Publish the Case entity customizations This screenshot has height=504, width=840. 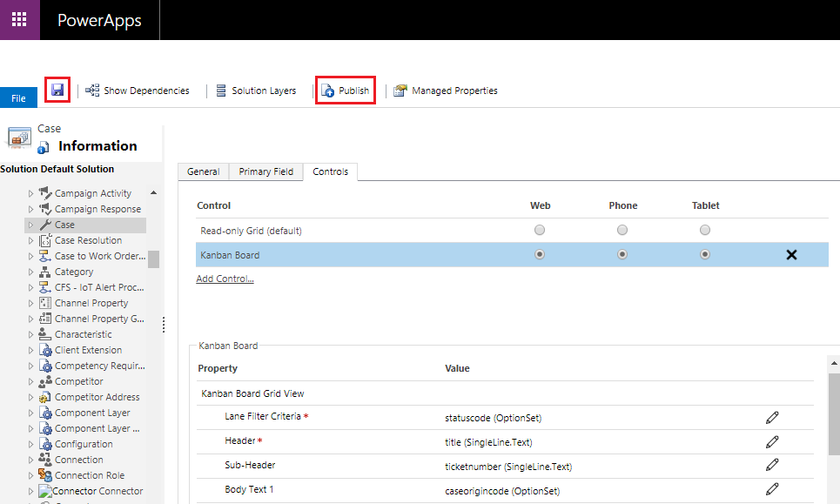click(345, 91)
